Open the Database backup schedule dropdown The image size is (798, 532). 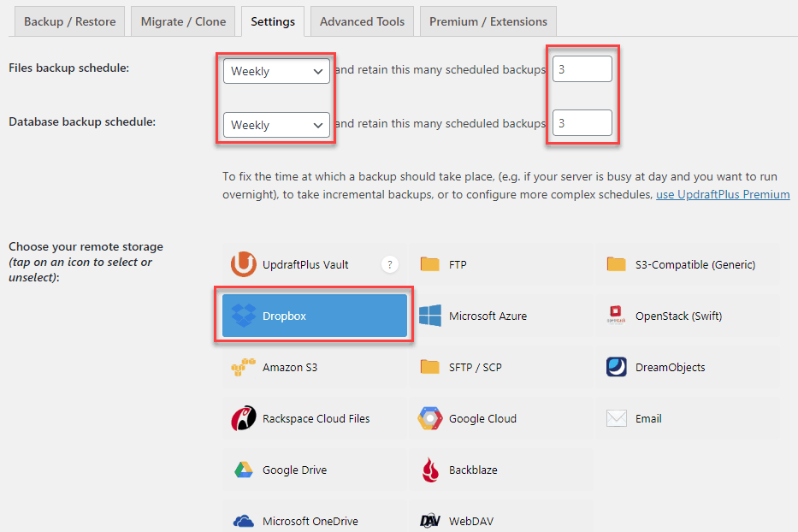pyautogui.click(x=276, y=125)
